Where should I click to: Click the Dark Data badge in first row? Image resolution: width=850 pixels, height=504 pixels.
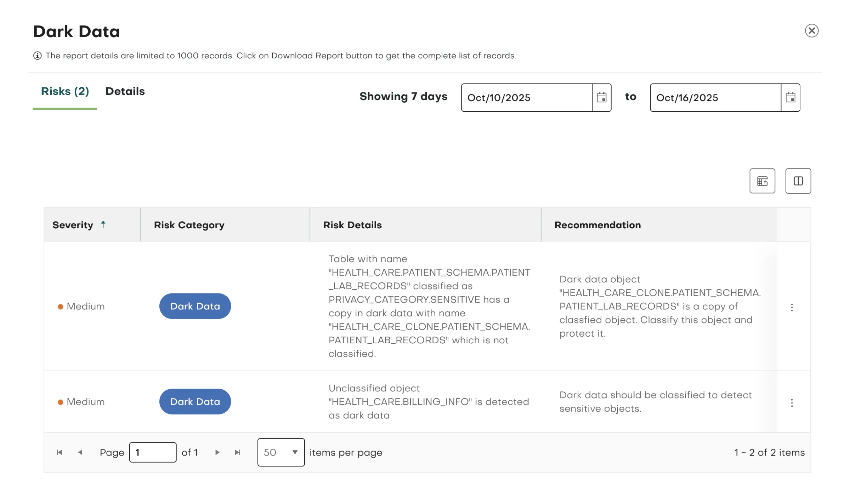coord(195,306)
